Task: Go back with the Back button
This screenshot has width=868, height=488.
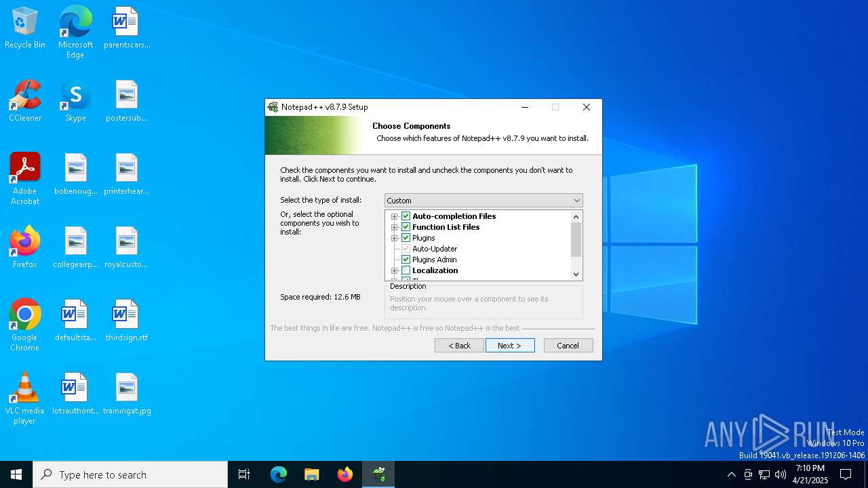Action: (459, 346)
